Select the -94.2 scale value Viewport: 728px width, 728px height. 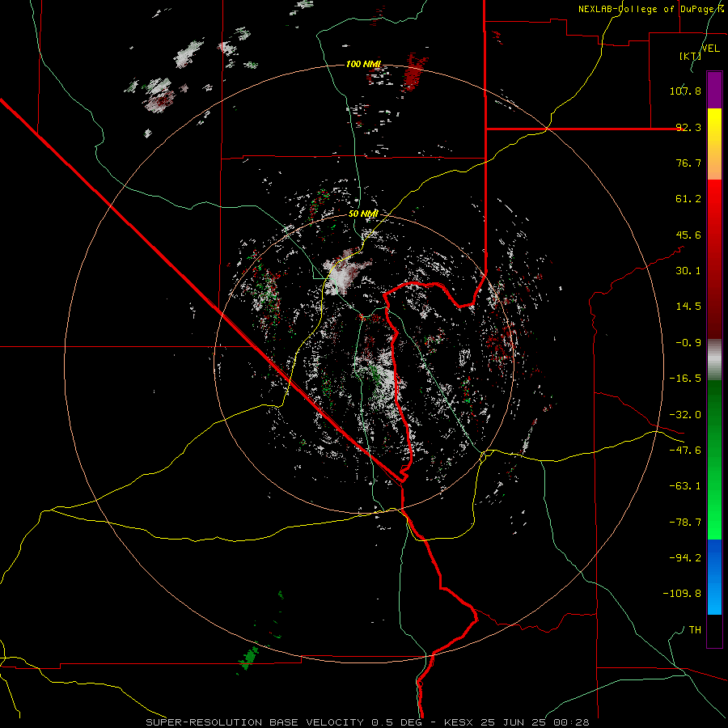[685, 557]
